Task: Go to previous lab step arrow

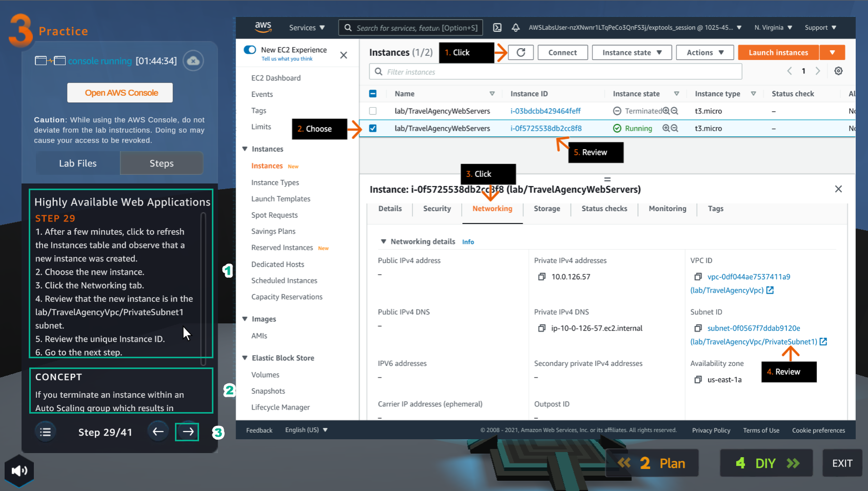Action: tap(158, 432)
